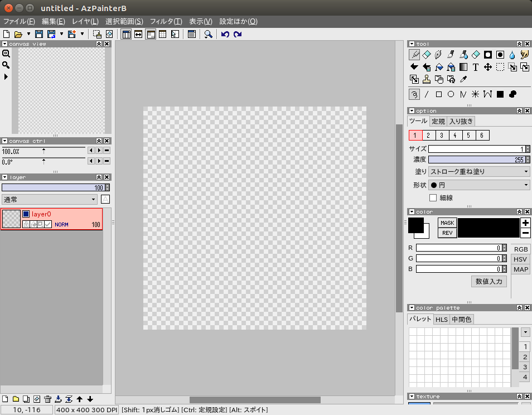
Task: Open the 形状 brush shape dropdown
Action: tap(479, 185)
